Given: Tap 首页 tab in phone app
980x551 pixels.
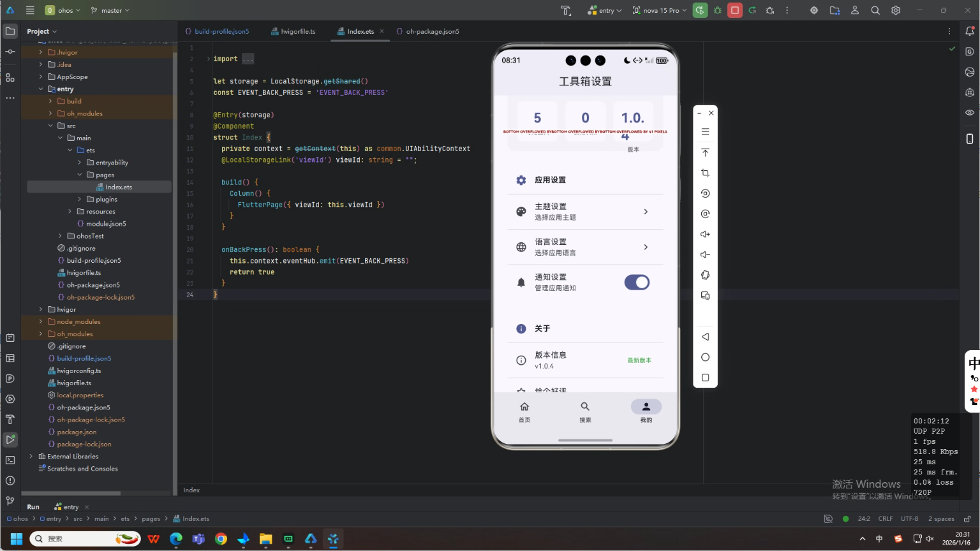Looking at the screenshot, I should [524, 412].
